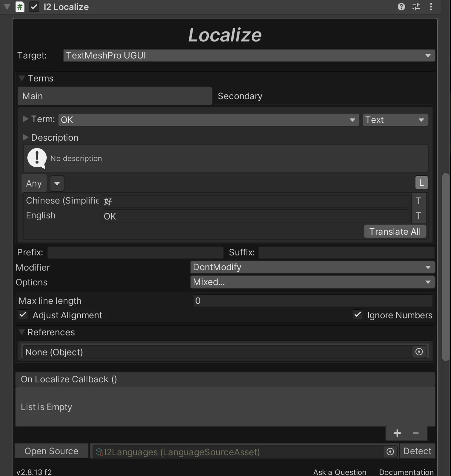
Task: Uncheck Ignore Numbers
Action: tap(358, 315)
